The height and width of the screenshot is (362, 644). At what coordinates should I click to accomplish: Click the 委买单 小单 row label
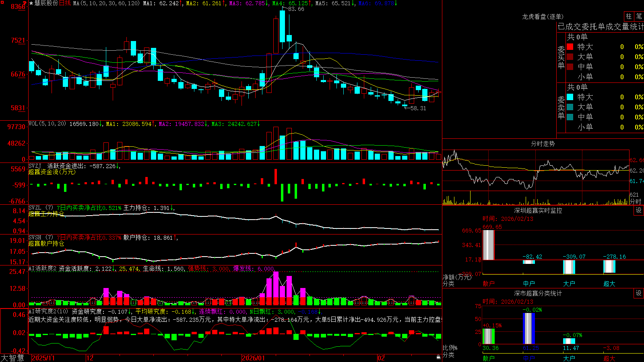(x=585, y=77)
